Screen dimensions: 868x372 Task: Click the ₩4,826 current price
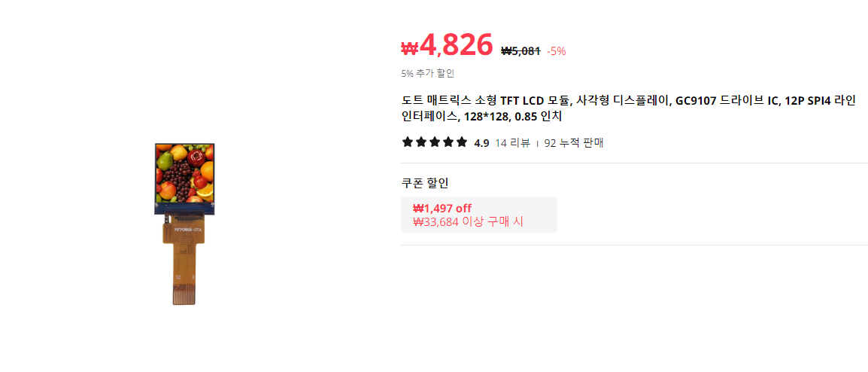click(x=447, y=45)
